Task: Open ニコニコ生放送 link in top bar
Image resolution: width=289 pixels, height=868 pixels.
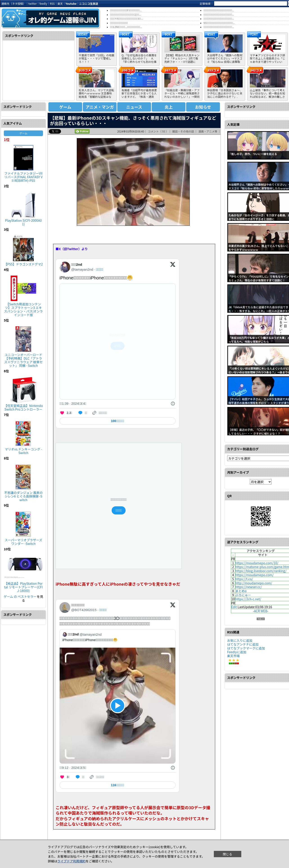Action: [x=88, y=4]
